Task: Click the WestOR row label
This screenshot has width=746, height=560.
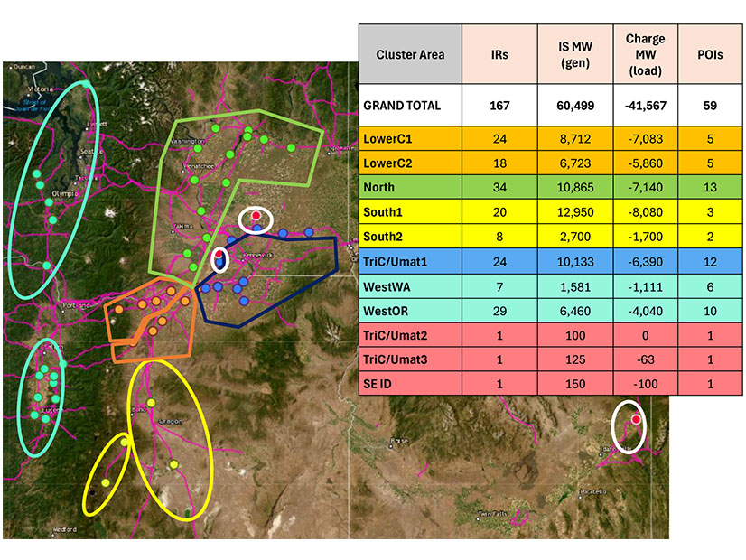Action: click(x=384, y=312)
